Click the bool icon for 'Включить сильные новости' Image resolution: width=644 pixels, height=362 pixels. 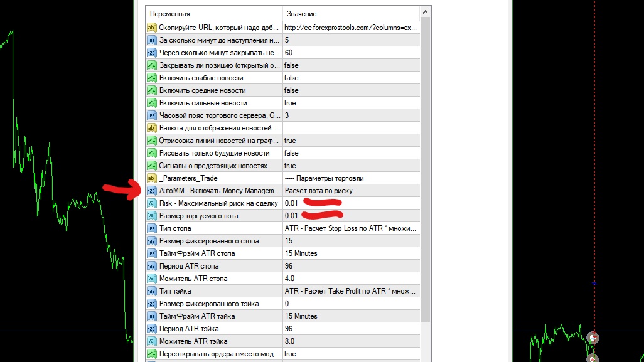click(151, 103)
